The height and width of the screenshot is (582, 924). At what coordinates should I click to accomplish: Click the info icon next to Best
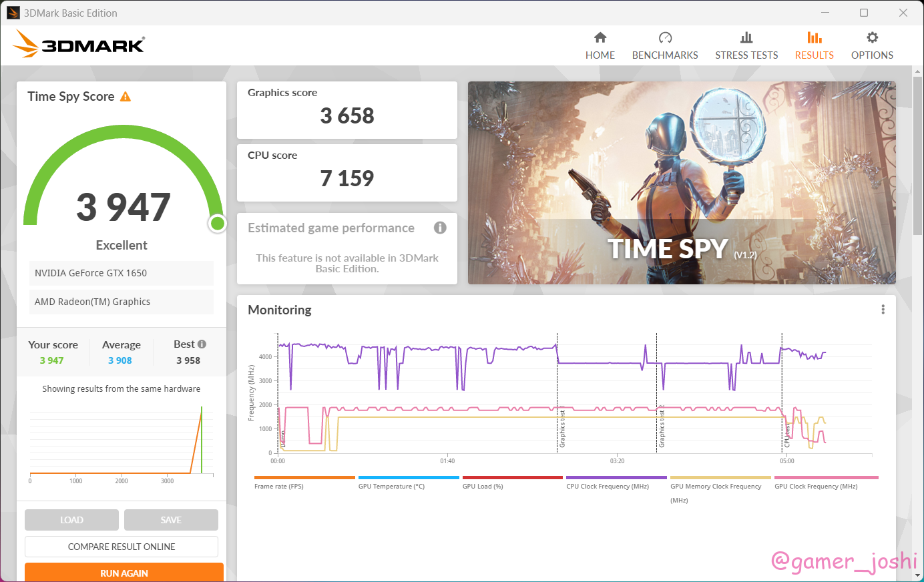pyautogui.click(x=202, y=344)
